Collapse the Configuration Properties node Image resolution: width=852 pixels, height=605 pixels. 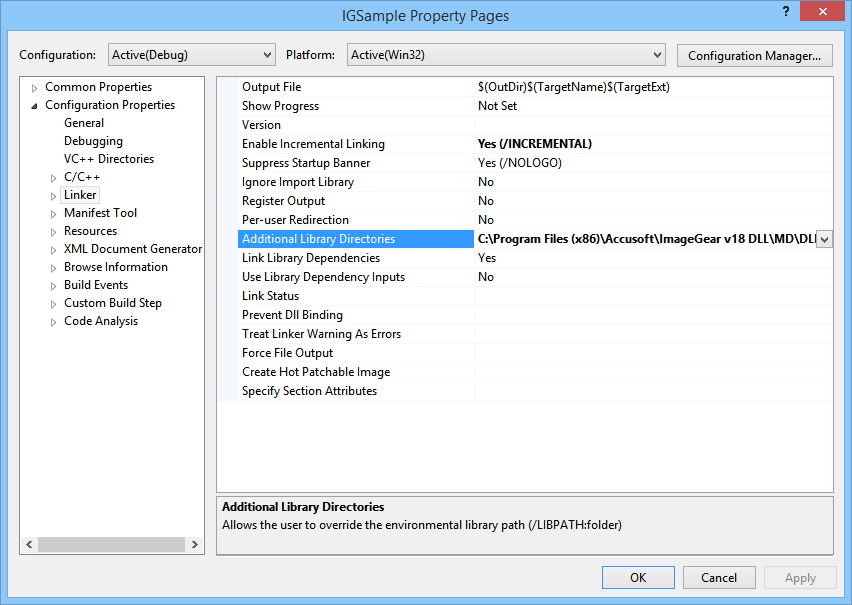(x=35, y=106)
